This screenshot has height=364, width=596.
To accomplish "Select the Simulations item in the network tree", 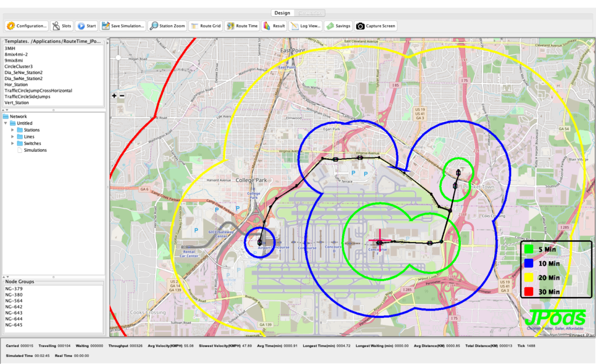I will click(35, 150).
